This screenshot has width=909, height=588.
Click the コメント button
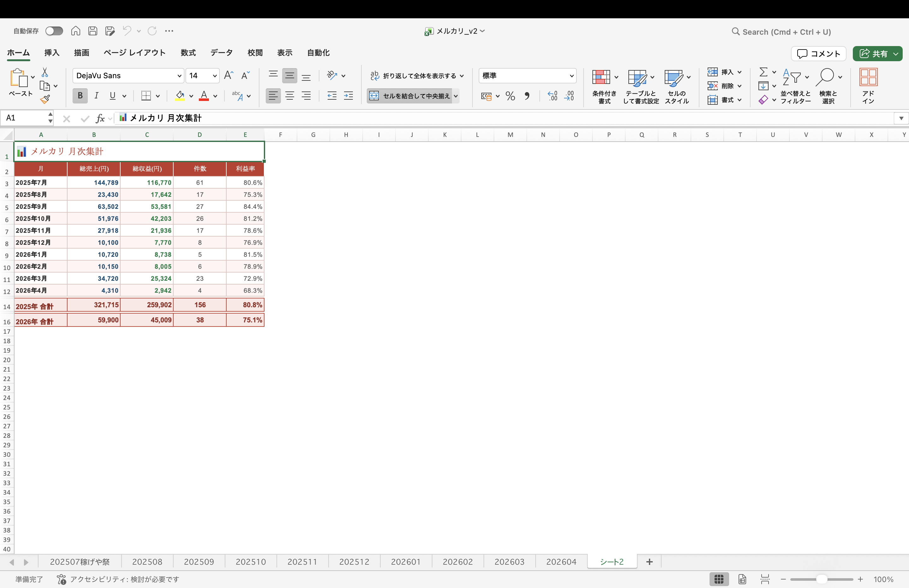[819, 54]
